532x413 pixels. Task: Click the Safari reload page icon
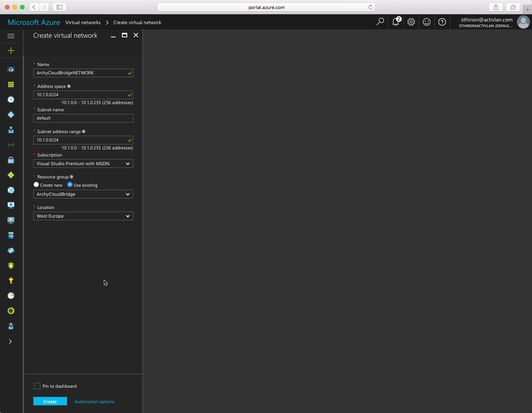pos(370,7)
